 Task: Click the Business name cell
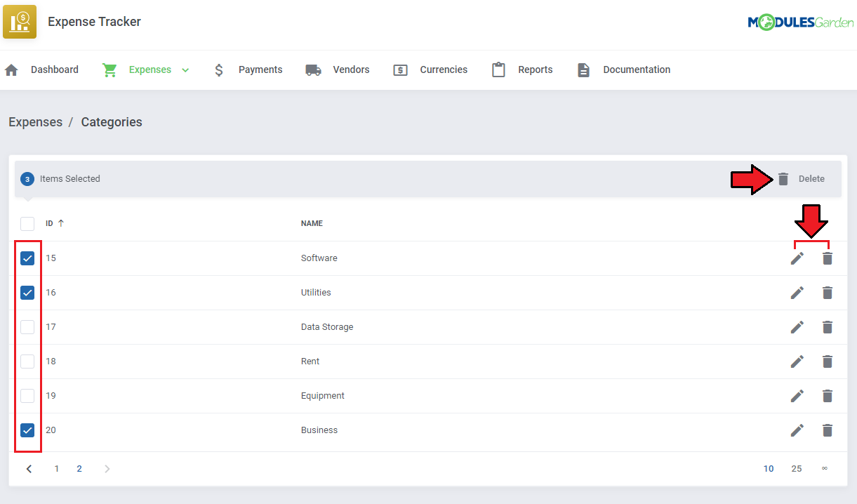click(319, 430)
